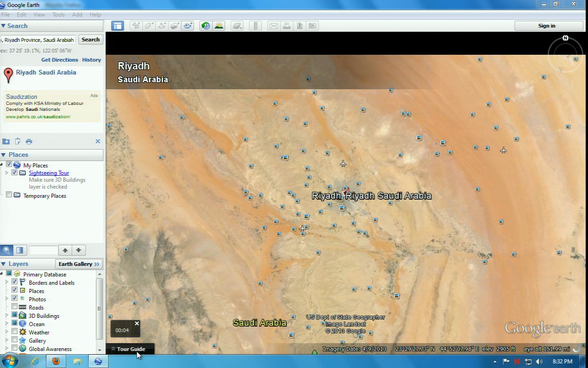Click the Record a Tour camera icon
Viewport: 588px width, 368px height.
click(x=188, y=26)
